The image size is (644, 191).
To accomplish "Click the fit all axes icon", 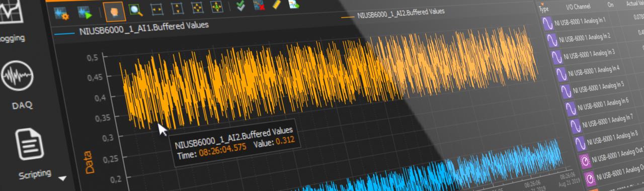I will (197, 7).
